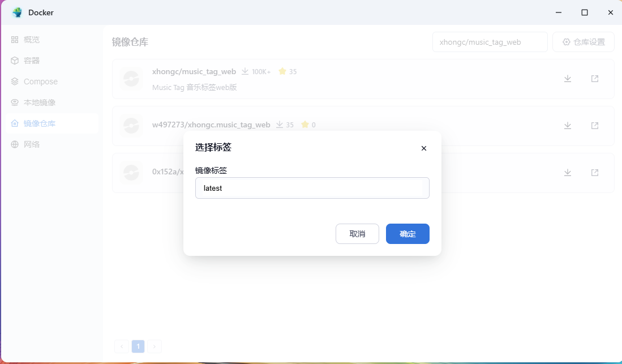Cancel the tag selection with 取消
The image size is (622, 364).
click(358, 234)
